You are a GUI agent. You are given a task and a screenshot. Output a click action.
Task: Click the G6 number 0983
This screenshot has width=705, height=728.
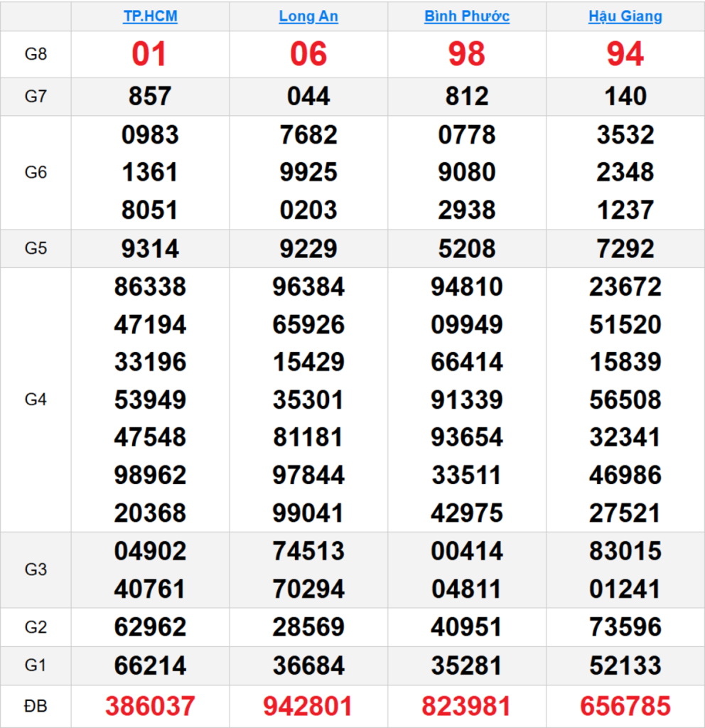point(151,135)
